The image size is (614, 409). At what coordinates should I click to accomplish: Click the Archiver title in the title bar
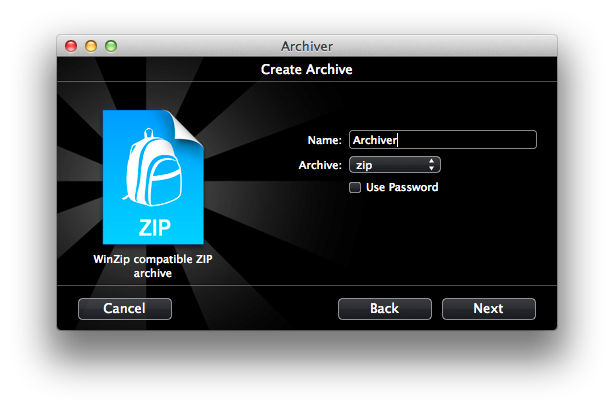pyautogui.click(x=307, y=45)
